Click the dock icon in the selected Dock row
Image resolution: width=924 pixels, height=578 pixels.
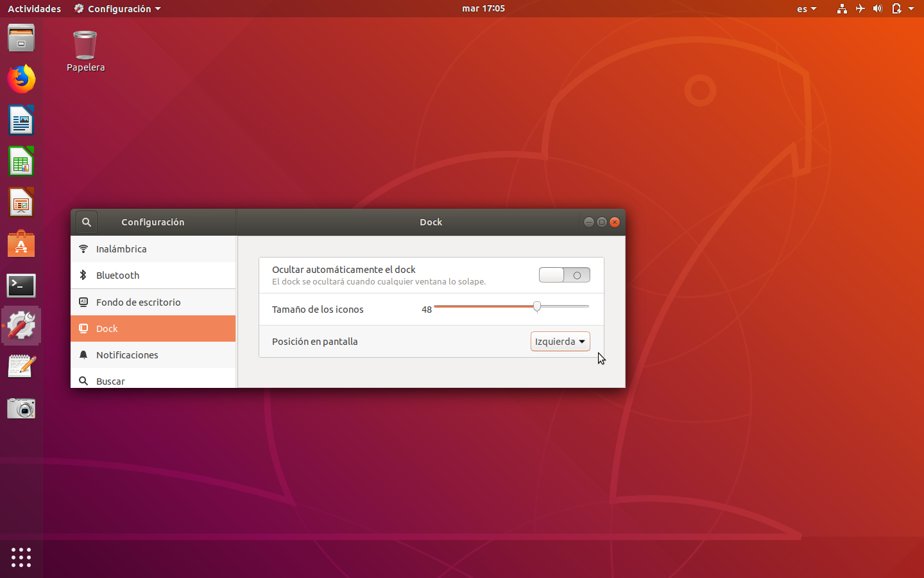[x=83, y=328]
